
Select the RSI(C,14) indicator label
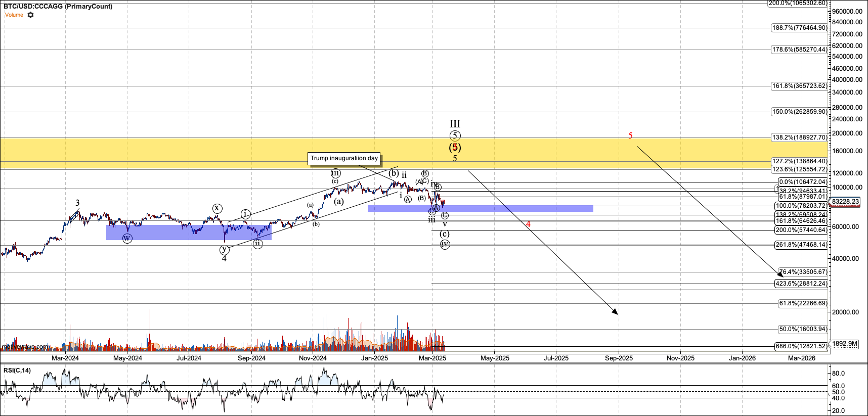tap(17, 371)
